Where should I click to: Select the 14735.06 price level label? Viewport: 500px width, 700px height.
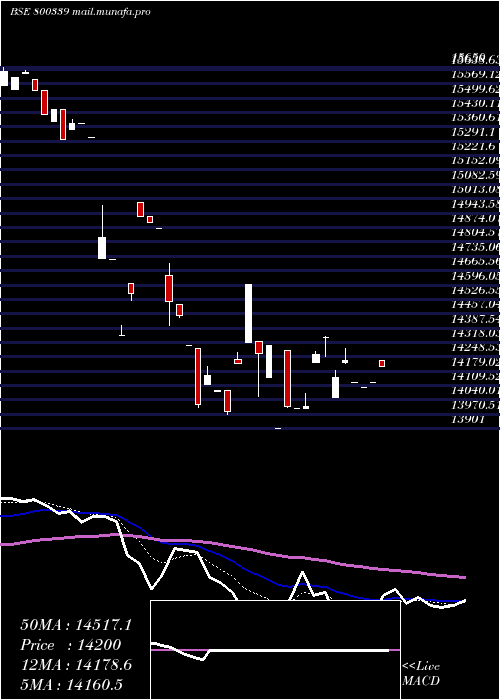[x=475, y=246]
